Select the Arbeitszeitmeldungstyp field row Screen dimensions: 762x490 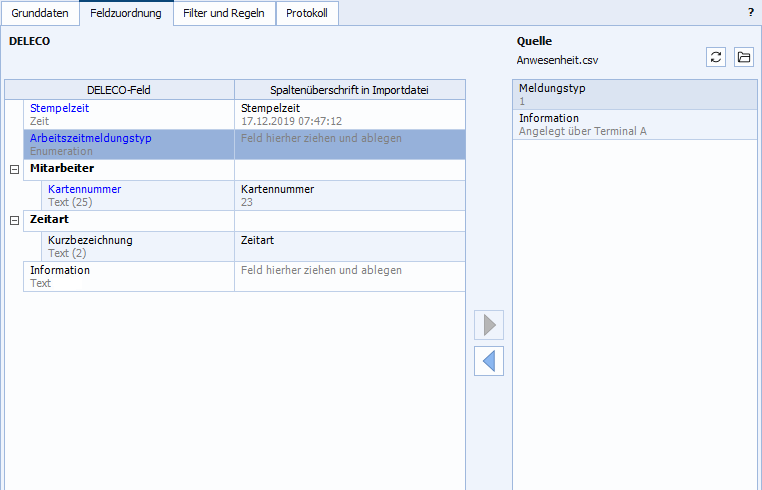point(91,138)
